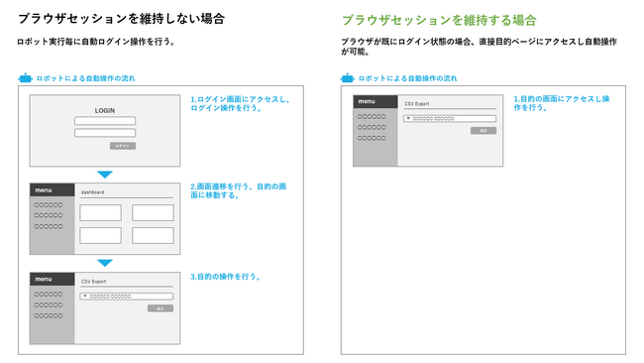Click the description starting 'ブラウザが既にログイン状態の場合'

[x=480, y=47]
